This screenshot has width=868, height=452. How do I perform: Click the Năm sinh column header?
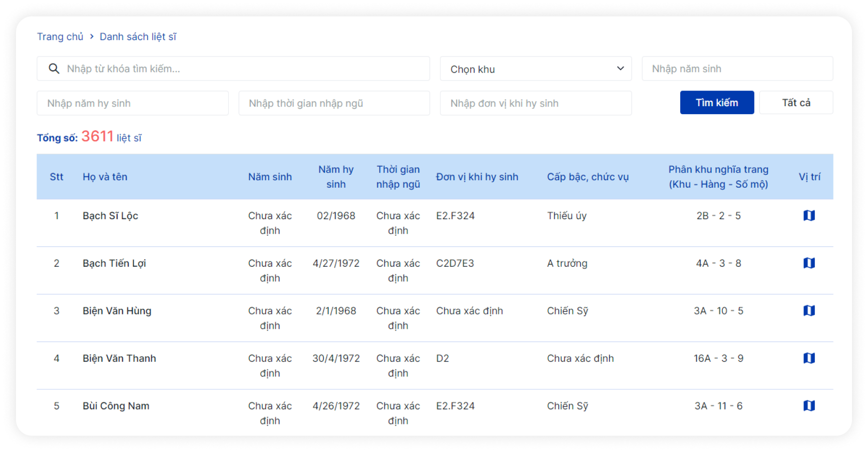point(270,177)
